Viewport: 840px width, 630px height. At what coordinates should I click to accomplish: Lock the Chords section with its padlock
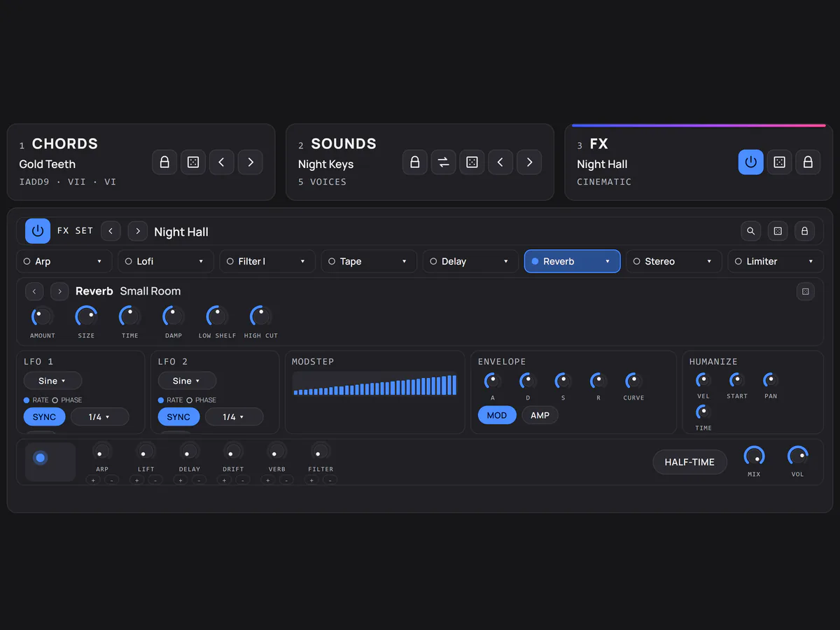point(164,162)
